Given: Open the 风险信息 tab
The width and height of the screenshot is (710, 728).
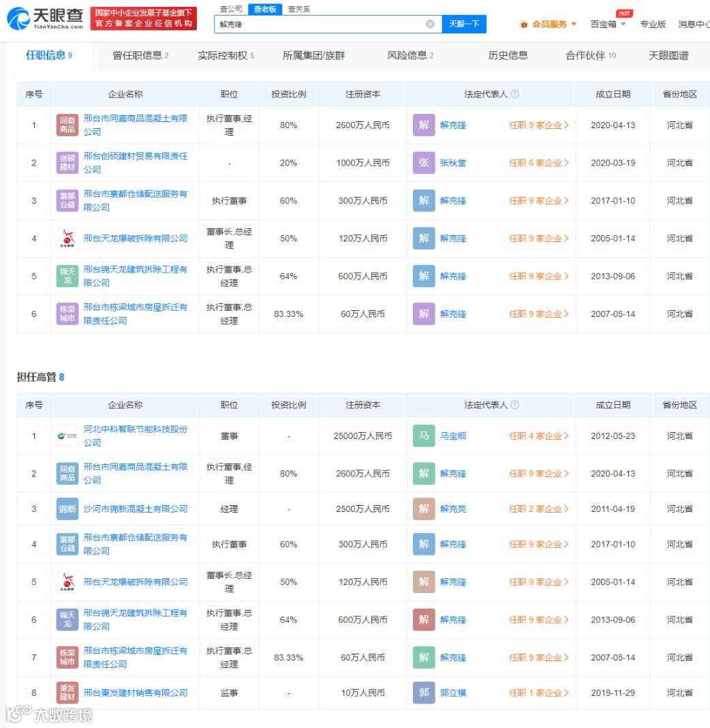Looking at the screenshot, I should click(410, 56).
